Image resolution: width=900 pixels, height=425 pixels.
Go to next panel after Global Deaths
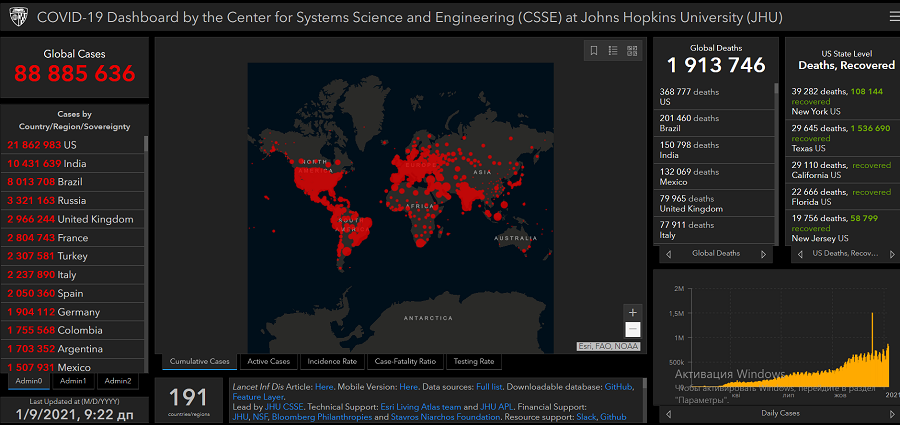(x=765, y=254)
